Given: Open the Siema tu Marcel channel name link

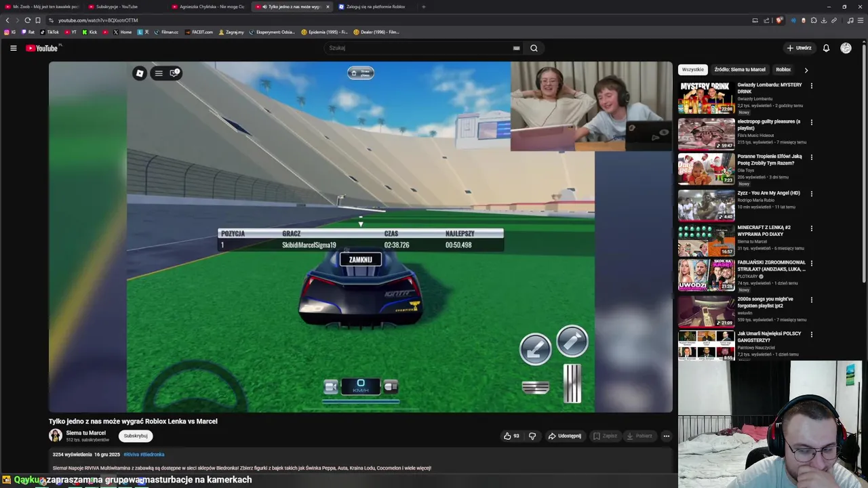Looking at the screenshot, I should (86, 433).
